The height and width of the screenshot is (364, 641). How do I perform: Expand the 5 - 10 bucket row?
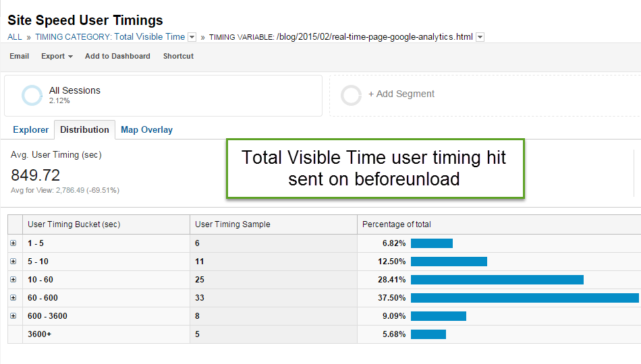[x=13, y=261]
